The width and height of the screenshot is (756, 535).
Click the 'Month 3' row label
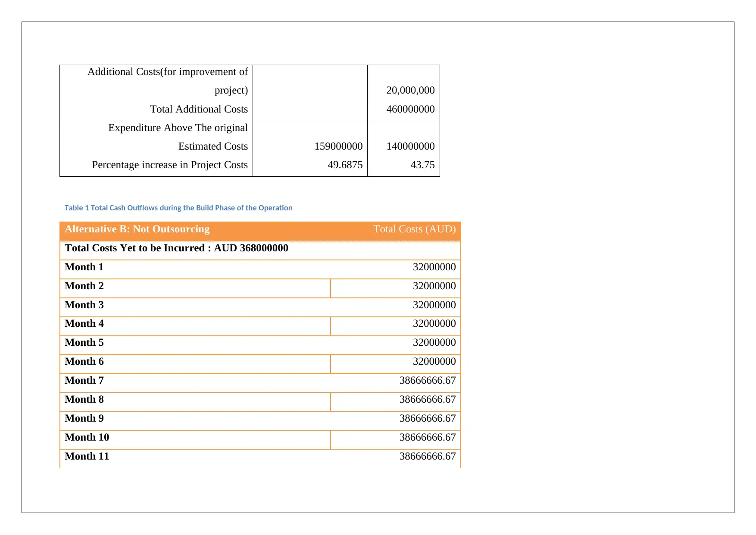84,305
